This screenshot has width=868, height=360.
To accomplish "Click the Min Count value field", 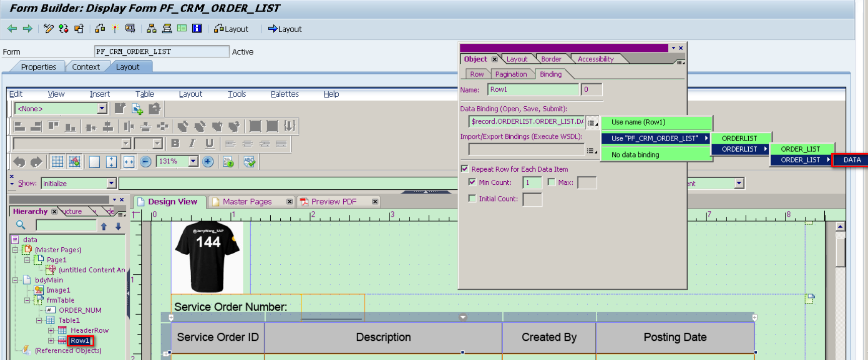I will pos(532,182).
